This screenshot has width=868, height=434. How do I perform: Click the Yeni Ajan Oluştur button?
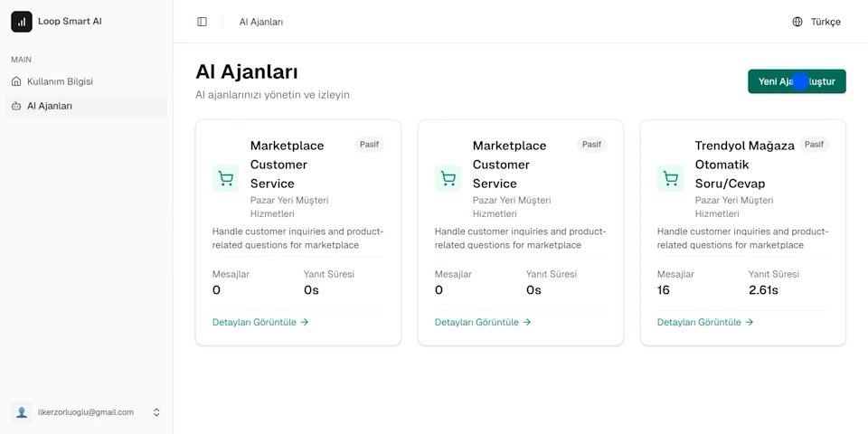(797, 81)
